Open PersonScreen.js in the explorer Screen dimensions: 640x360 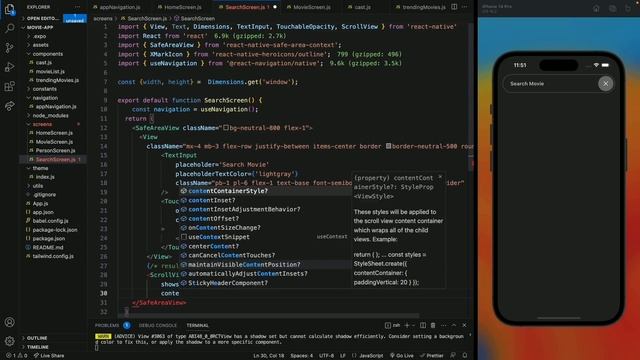click(x=56, y=151)
